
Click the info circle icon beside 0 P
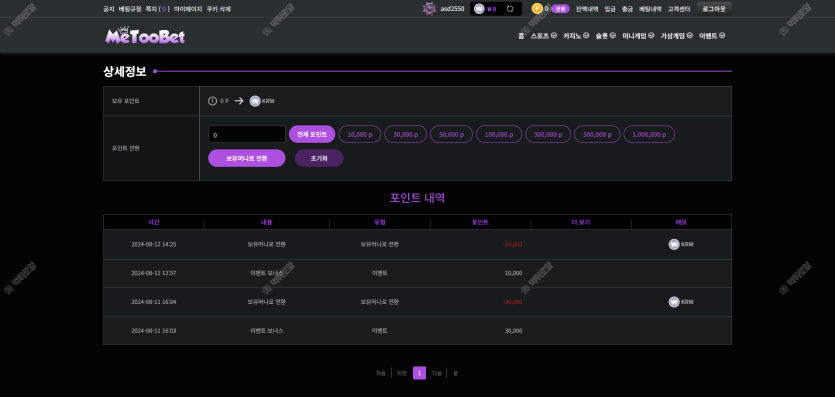[212, 101]
